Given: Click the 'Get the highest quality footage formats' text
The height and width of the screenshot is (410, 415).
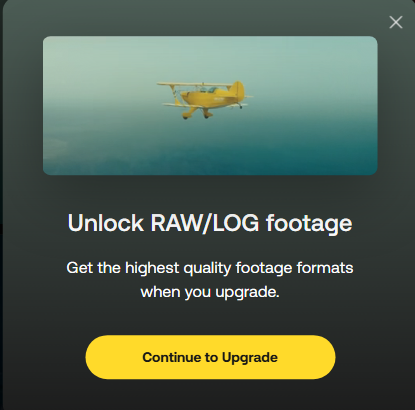Looking at the screenshot, I should click(x=210, y=268).
